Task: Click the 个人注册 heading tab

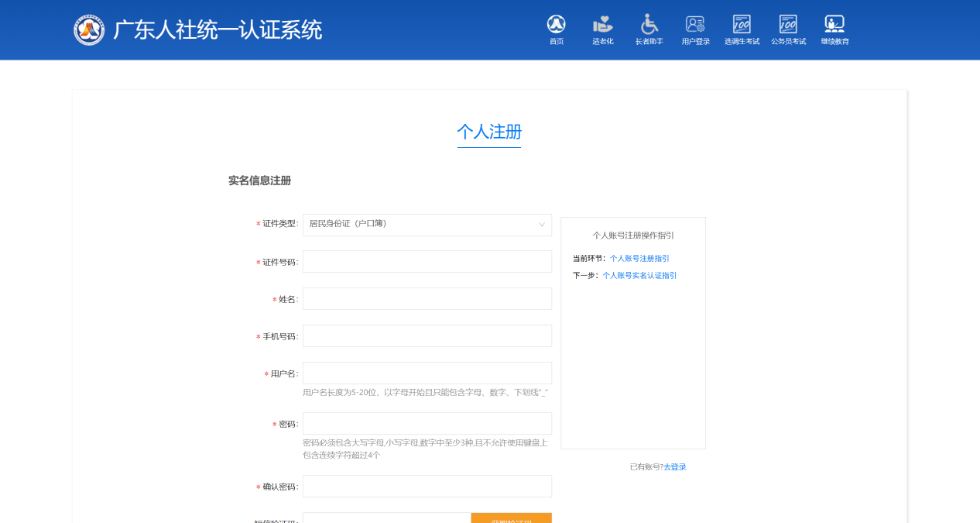Action: click(489, 132)
